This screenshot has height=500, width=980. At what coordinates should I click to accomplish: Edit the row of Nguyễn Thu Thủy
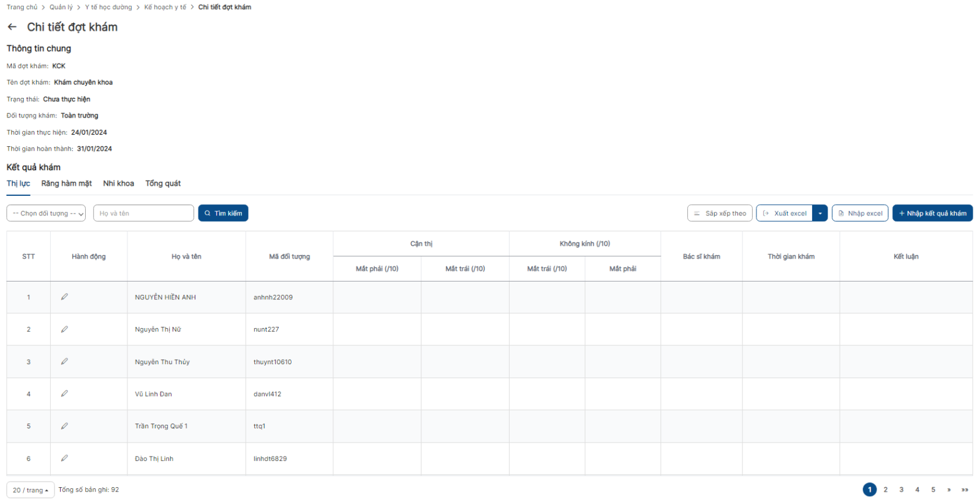point(64,362)
